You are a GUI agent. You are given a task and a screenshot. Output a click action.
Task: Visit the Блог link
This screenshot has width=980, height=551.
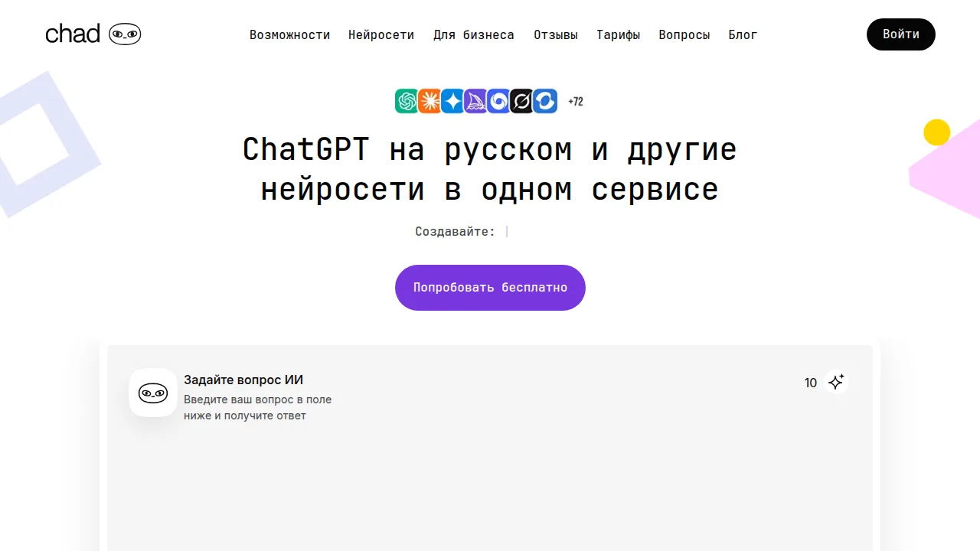point(743,34)
